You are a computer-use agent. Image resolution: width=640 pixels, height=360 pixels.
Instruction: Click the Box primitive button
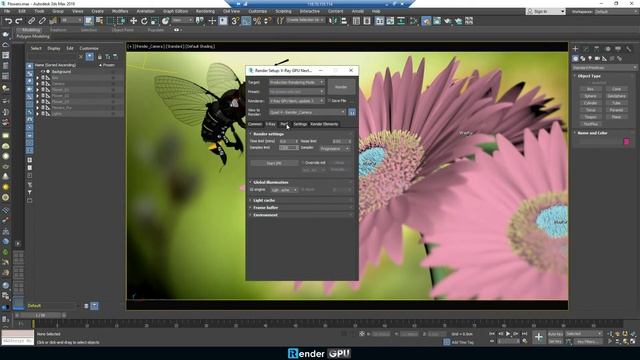590,89
